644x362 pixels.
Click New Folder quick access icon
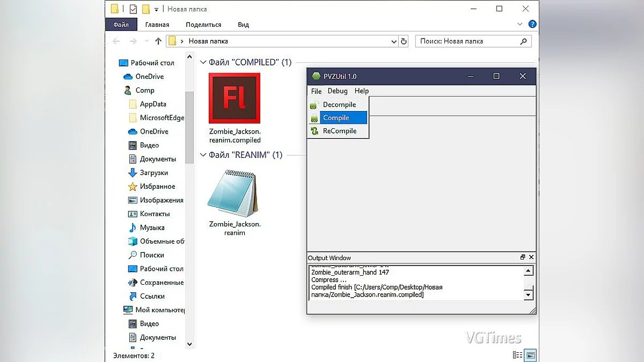point(146,9)
